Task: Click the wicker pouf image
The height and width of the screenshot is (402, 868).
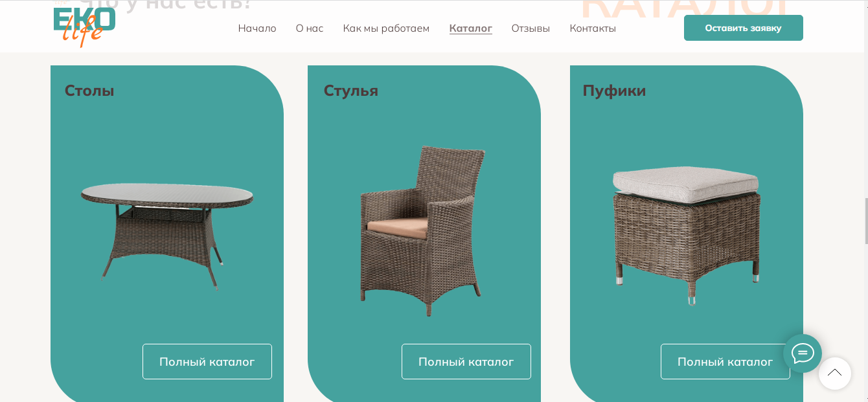Action: [x=686, y=235]
